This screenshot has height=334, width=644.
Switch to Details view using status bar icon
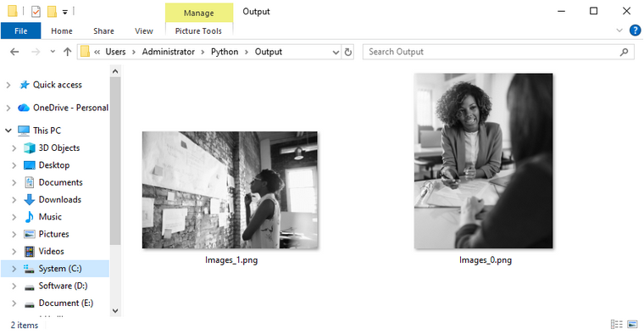[617, 325]
